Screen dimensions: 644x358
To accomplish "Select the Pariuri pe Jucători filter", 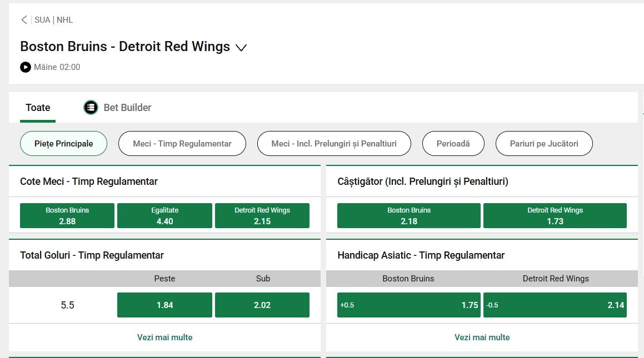I will click(x=544, y=143).
